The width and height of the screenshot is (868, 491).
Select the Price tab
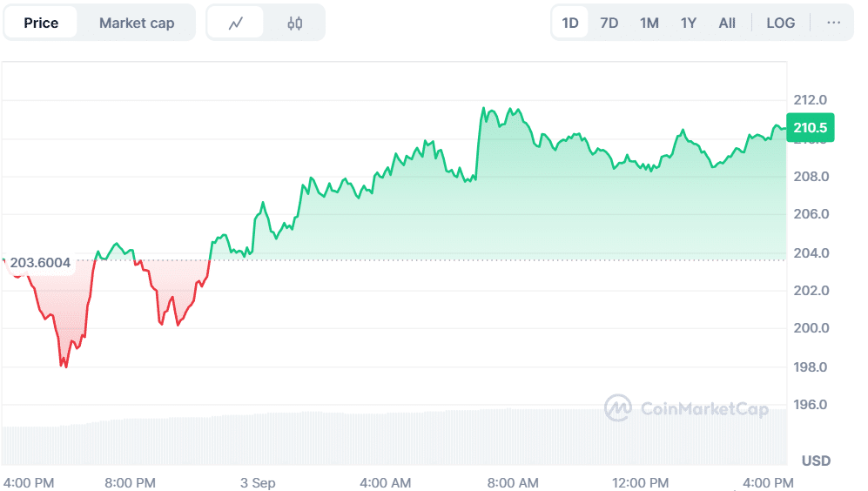(x=41, y=23)
